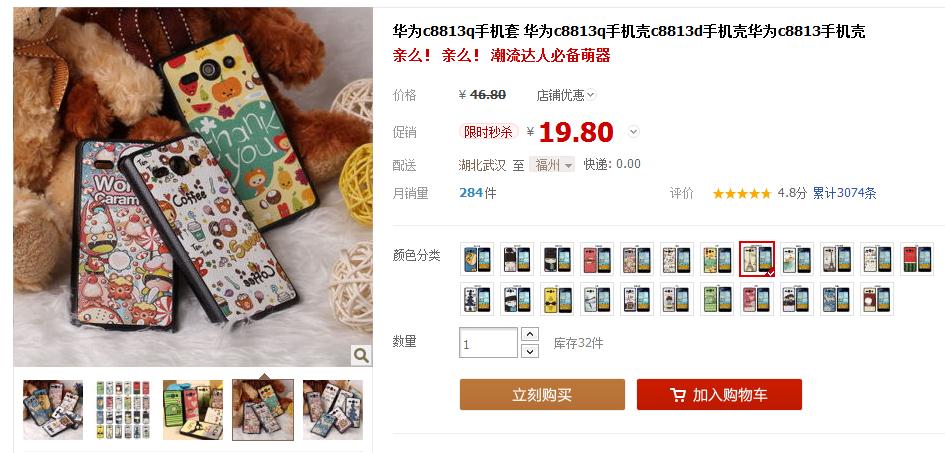Expand the arrow beside the 19.80 price

tap(633, 131)
